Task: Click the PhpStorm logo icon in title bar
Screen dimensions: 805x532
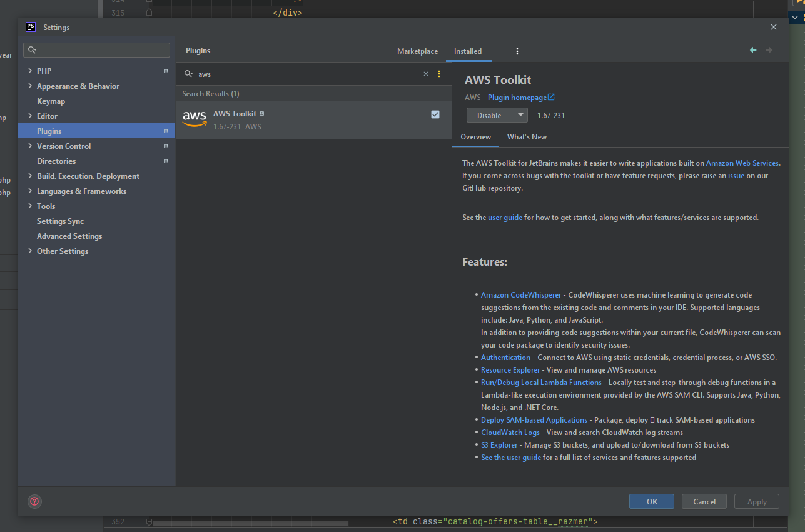Action: point(31,27)
